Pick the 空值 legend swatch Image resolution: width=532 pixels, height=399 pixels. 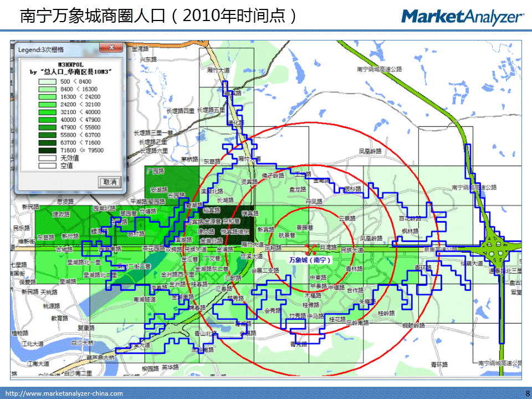(x=48, y=165)
